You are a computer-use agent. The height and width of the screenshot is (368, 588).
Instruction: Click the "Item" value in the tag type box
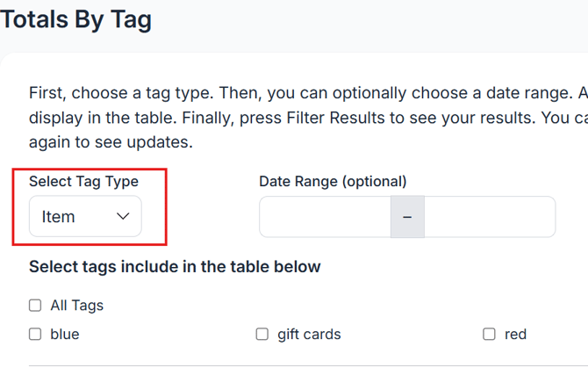point(59,216)
